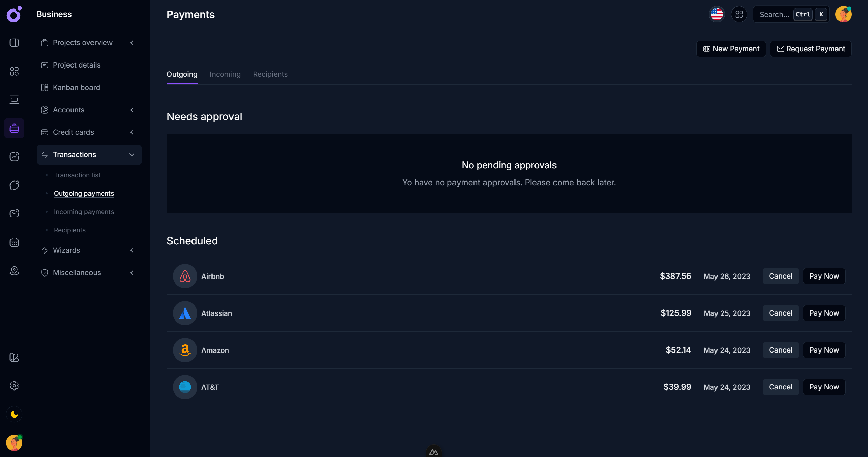The image size is (868, 457).
Task: Expand the Credit cards submenu
Action: point(132,132)
